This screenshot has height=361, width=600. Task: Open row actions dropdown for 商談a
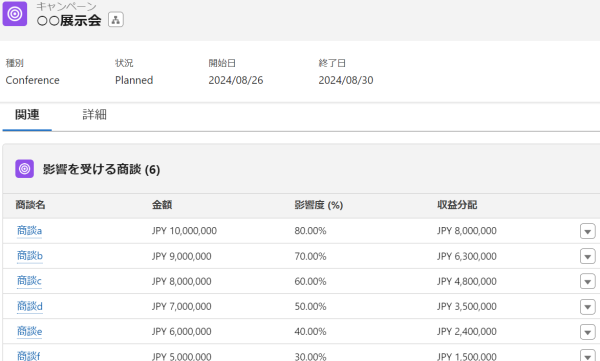tap(587, 231)
